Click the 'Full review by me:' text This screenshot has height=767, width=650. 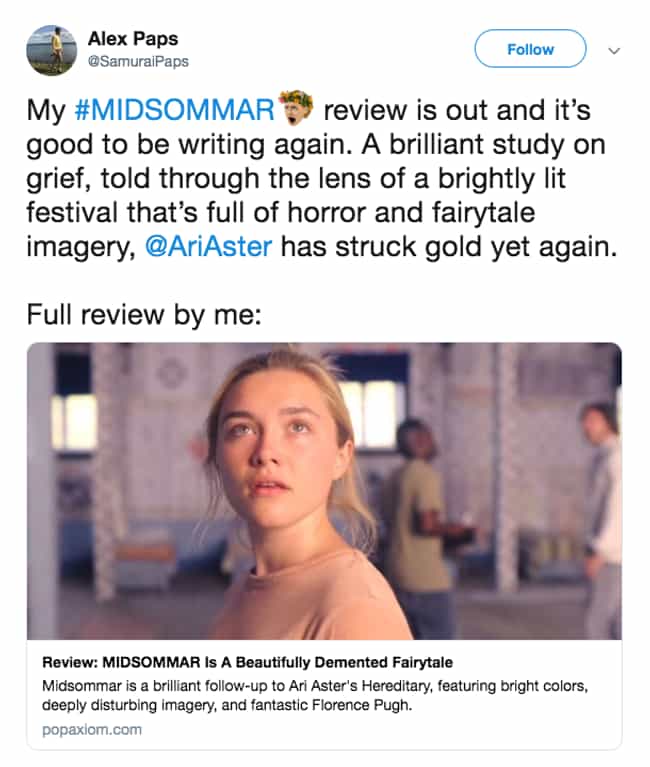point(144,314)
